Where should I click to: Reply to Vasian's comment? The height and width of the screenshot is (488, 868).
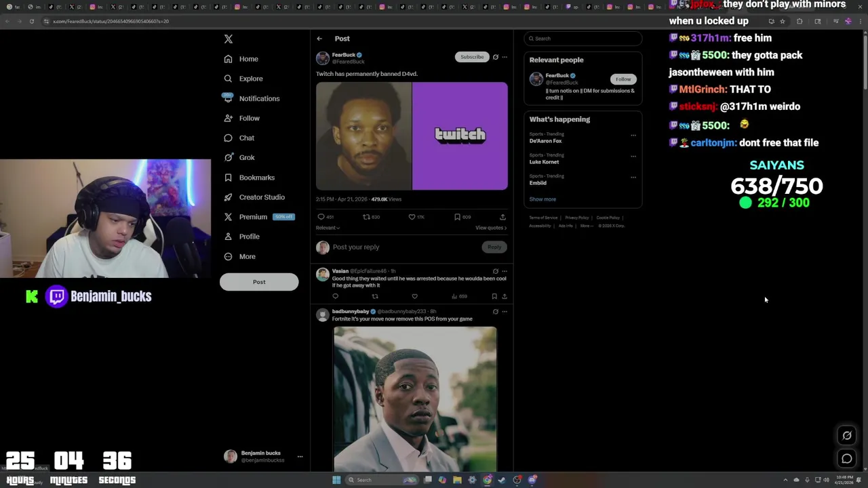(x=335, y=296)
